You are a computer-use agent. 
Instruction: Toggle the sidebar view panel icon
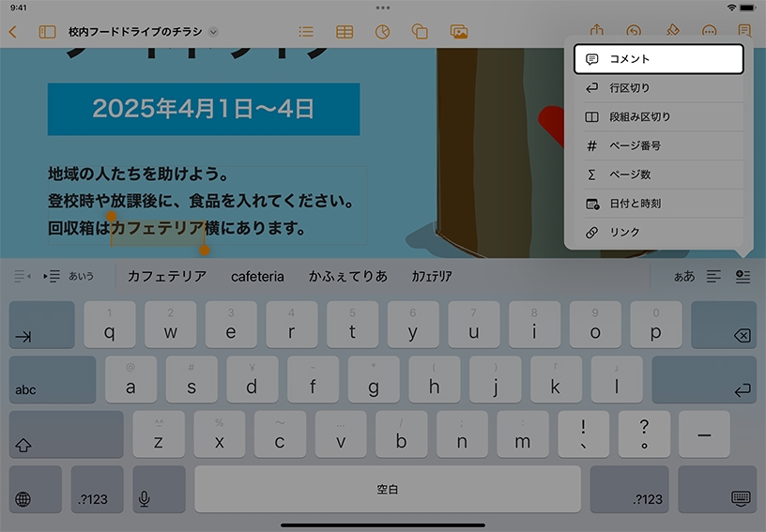pos(47,32)
